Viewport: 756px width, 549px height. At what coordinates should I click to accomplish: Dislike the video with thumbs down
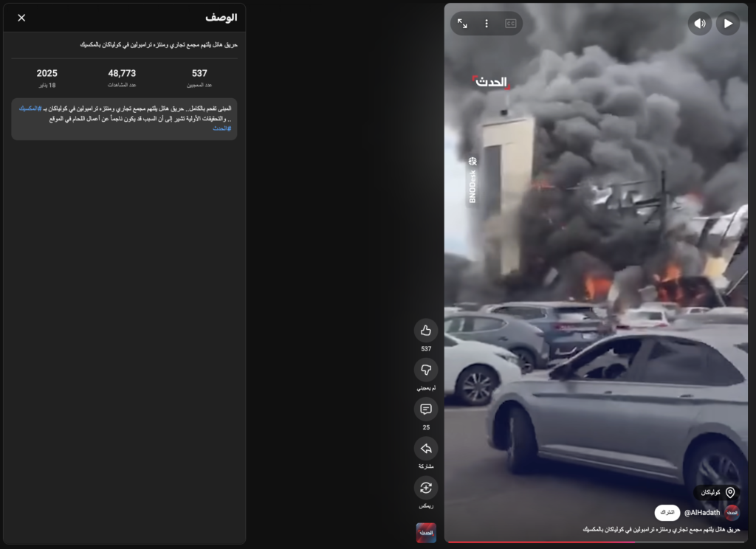coord(426,370)
